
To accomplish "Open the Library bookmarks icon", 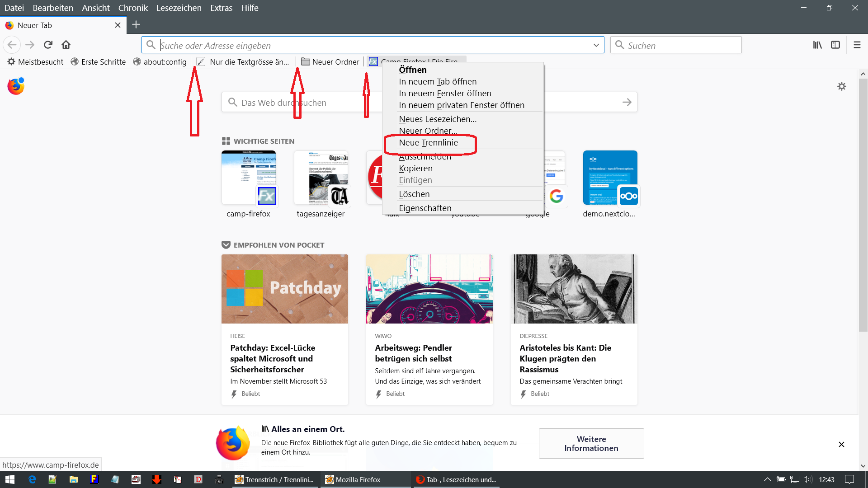I will [x=817, y=45].
